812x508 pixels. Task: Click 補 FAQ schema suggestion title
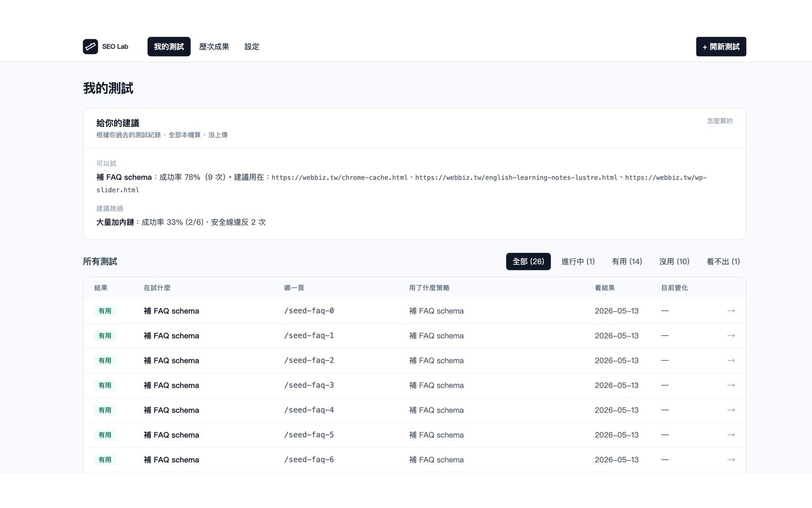(x=124, y=177)
